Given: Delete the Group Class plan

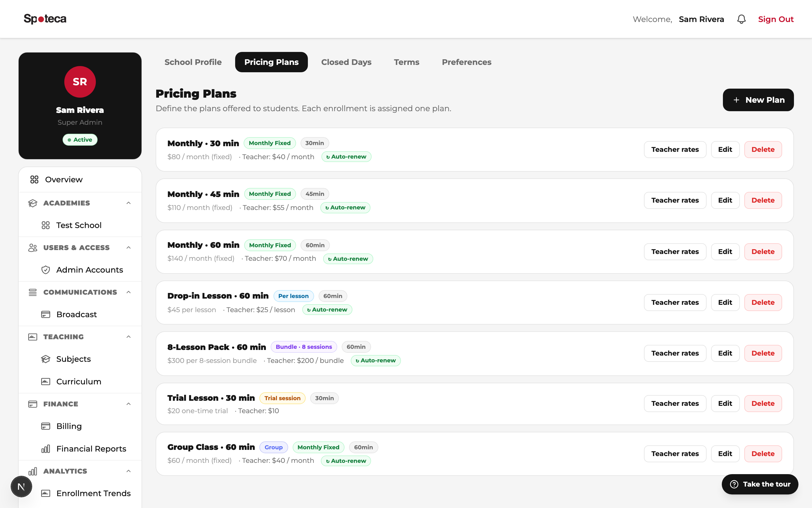Looking at the screenshot, I should click(763, 454).
